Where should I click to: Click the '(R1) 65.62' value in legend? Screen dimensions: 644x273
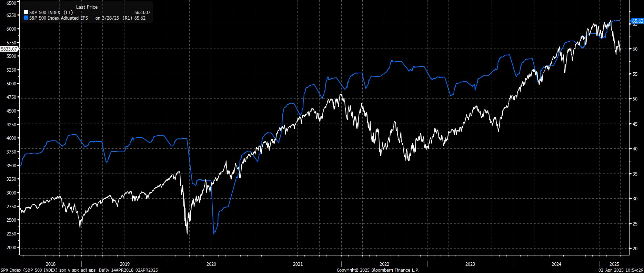click(135, 18)
